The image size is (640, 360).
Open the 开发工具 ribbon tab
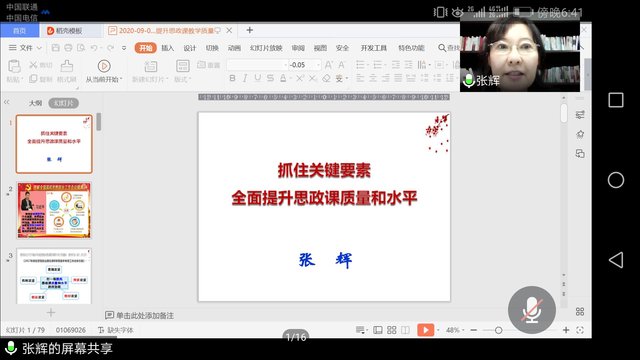tap(373, 48)
